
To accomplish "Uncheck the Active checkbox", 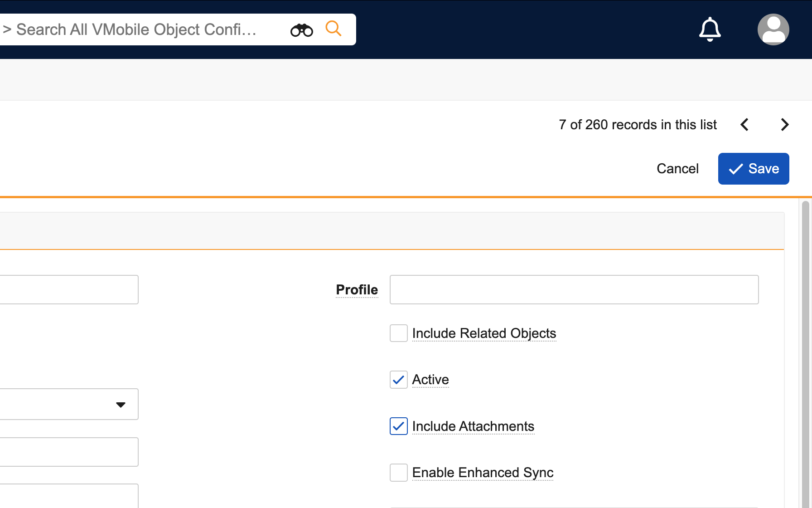I will pyautogui.click(x=399, y=380).
